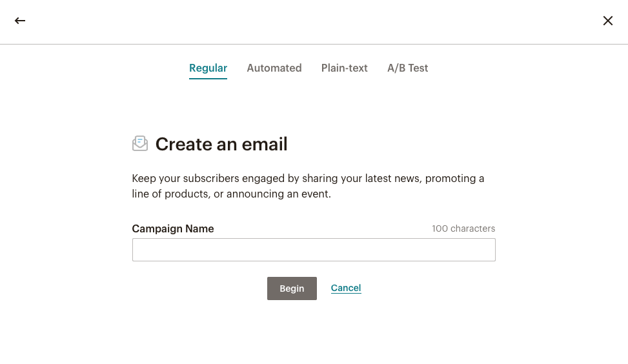This screenshot has height=364, width=628.
Task: Click the 'Keep your subscribers engaged' description line
Action: tap(308, 178)
